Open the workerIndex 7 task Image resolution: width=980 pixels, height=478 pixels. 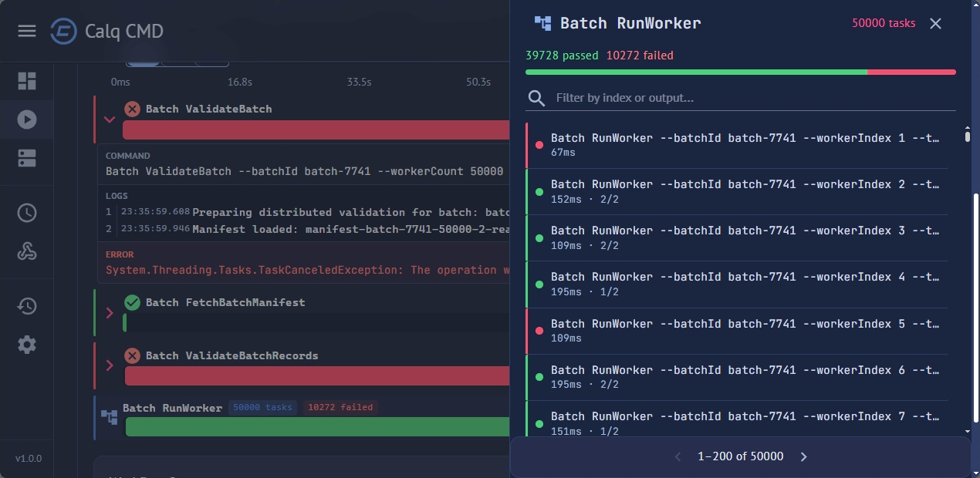tap(737, 420)
